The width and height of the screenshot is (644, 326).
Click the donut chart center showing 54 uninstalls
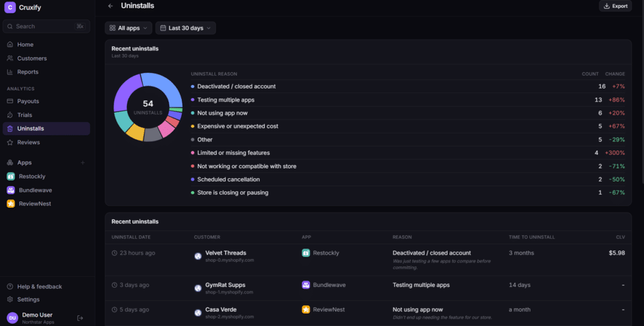pyautogui.click(x=148, y=107)
